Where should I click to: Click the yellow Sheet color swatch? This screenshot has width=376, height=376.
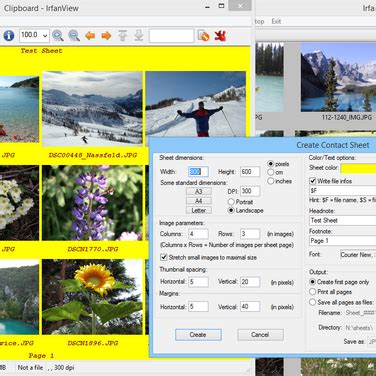(x=358, y=168)
